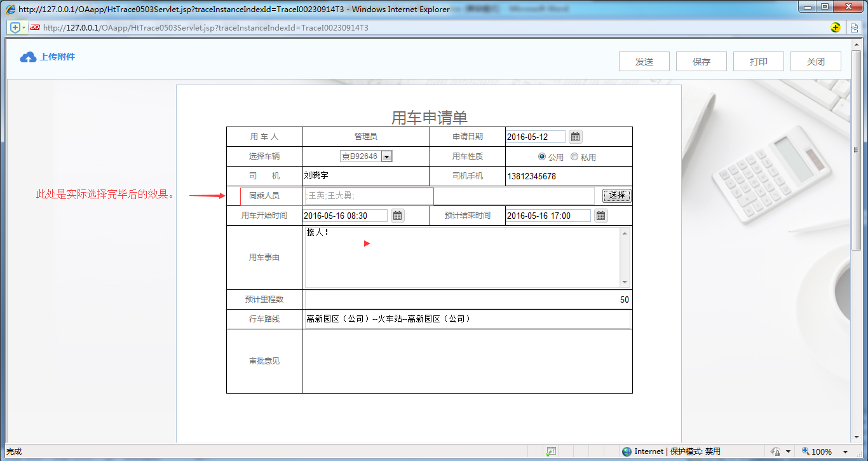Viewport: 868px width, 461px height.
Task: Click the Internet zone globe icon
Action: (x=627, y=451)
